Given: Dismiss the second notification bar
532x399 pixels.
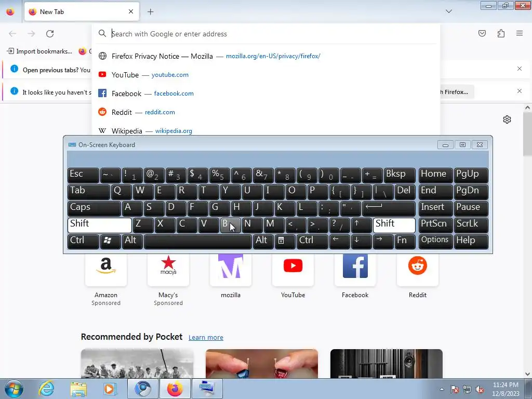Looking at the screenshot, I should 520,91.
